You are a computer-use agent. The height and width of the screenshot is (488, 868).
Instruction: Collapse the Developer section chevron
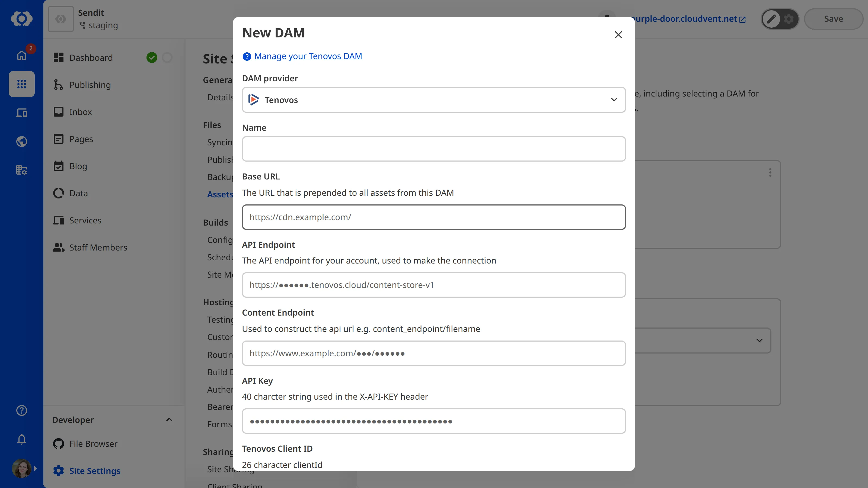169,420
